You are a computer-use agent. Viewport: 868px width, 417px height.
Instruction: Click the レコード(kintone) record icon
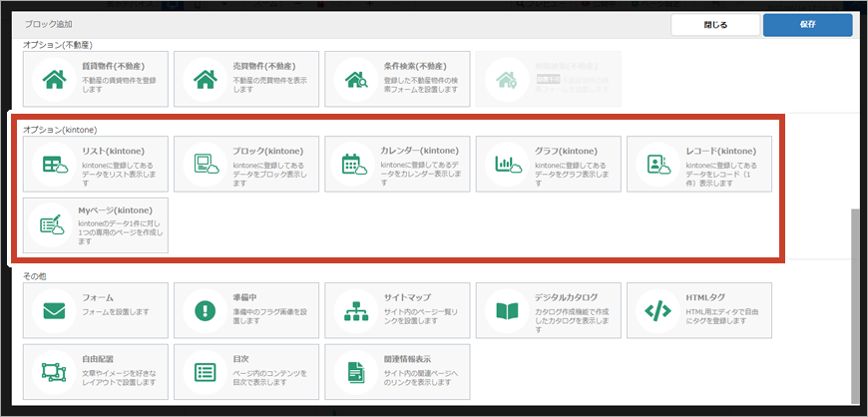[x=657, y=165]
